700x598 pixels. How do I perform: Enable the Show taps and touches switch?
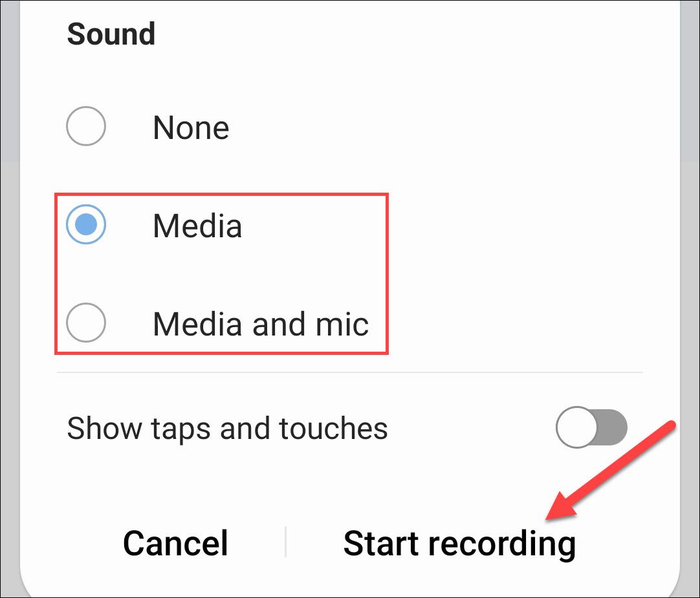591,427
